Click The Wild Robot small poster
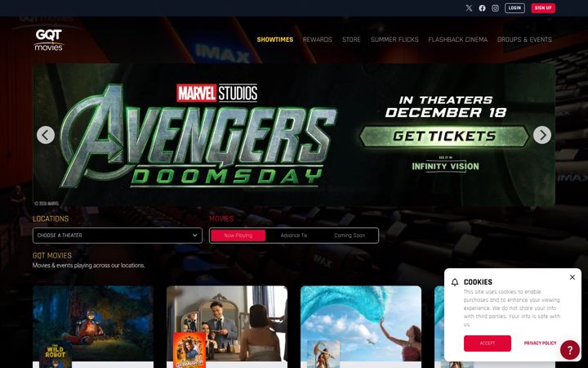The height and width of the screenshot is (368, 588). [x=56, y=354]
